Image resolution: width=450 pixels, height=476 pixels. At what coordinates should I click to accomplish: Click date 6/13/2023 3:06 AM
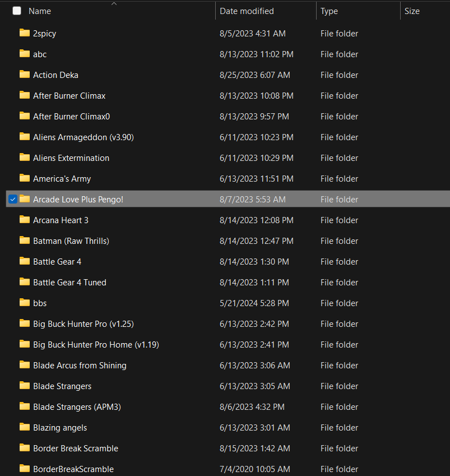point(254,366)
